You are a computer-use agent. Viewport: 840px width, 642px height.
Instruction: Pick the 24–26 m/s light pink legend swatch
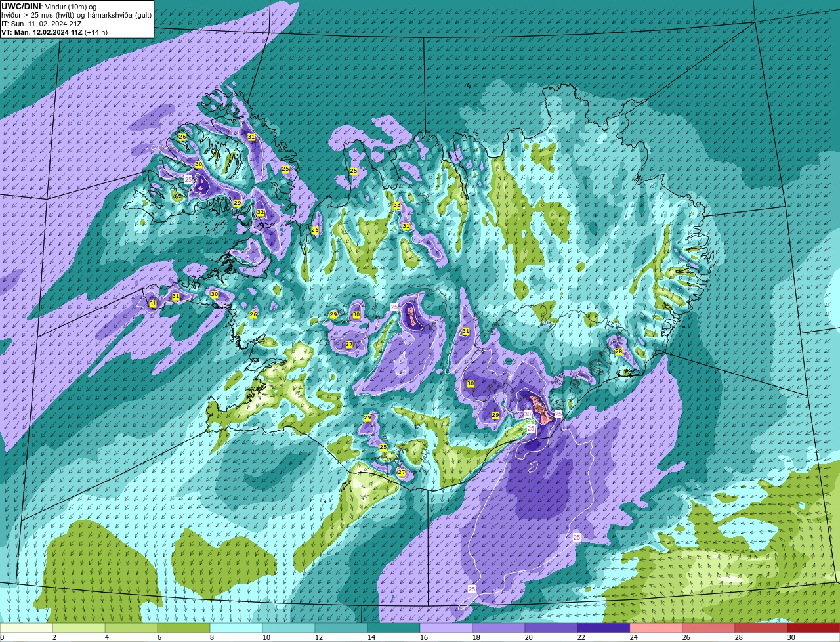tap(656, 628)
